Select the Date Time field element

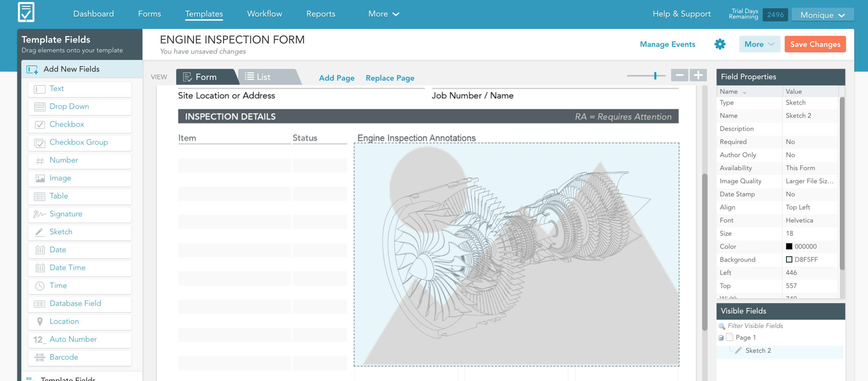(x=80, y=268)
